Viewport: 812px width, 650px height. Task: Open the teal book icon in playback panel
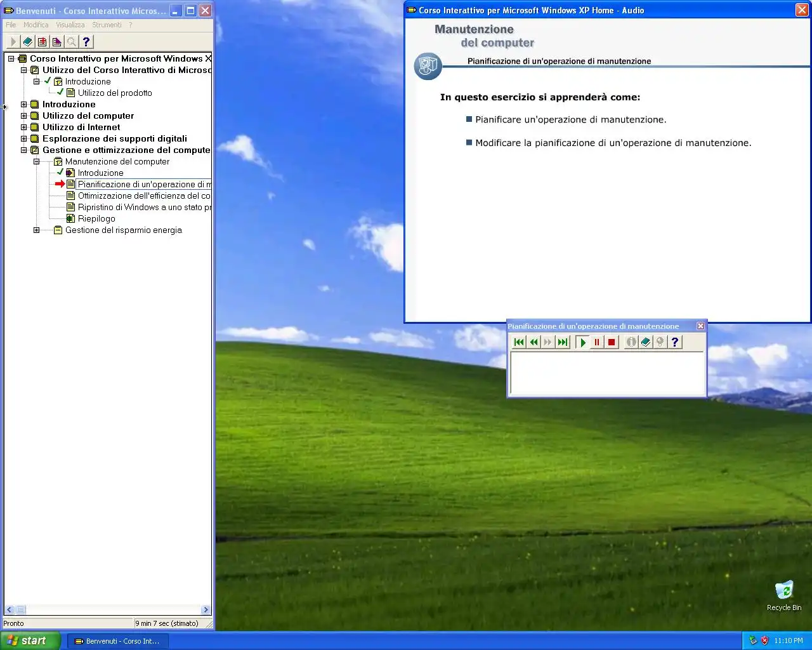point(646,342)
